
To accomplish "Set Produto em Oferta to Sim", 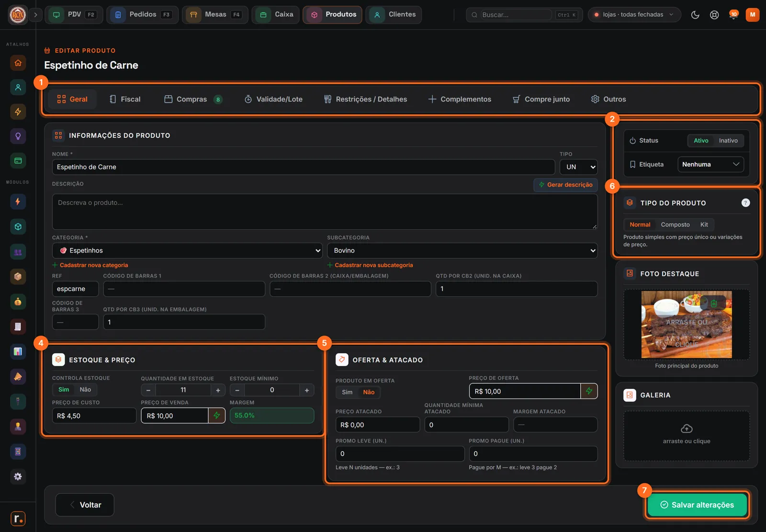I will point(347,392).
